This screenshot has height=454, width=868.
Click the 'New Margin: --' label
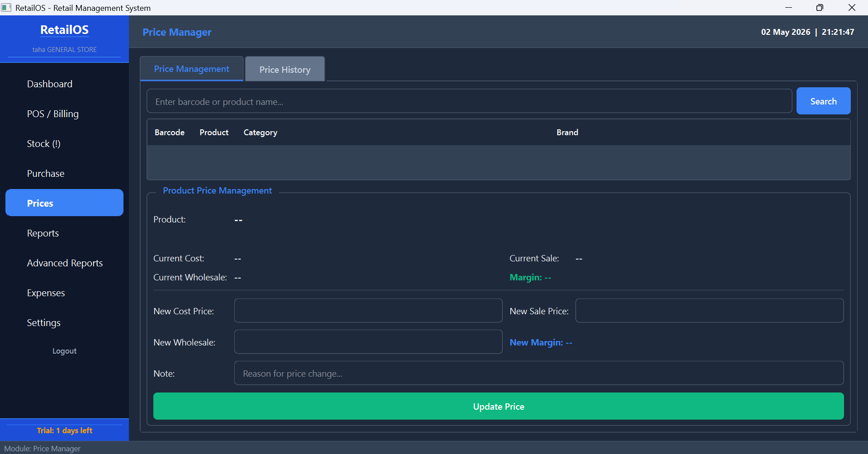[541, 342]
